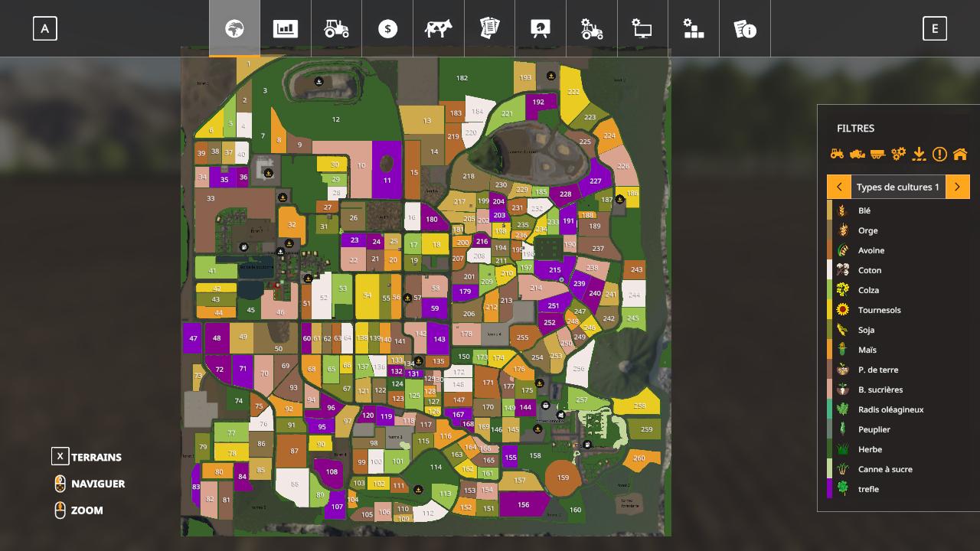This screenshot has width=980, height=551.
Task: Toggle Avoine crop in legend
Action: (x=898, y=250)
